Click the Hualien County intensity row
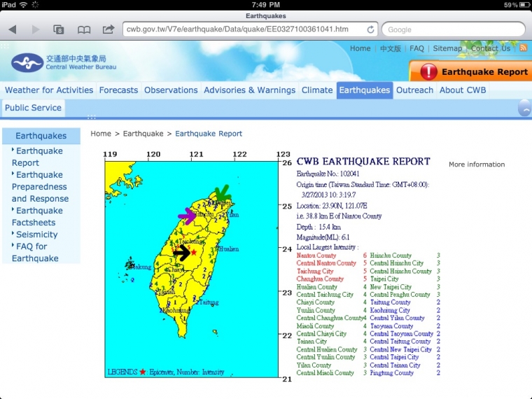 point(332,287)
